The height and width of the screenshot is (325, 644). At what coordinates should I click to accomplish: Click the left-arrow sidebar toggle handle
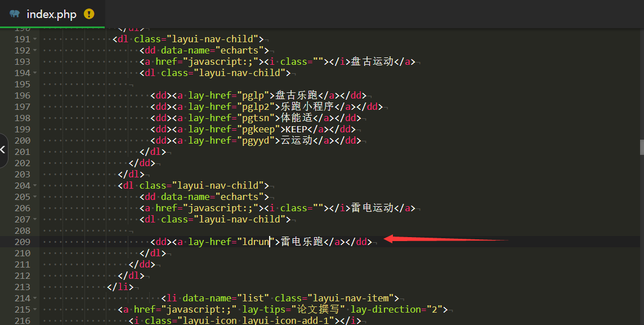click(3, 150)
